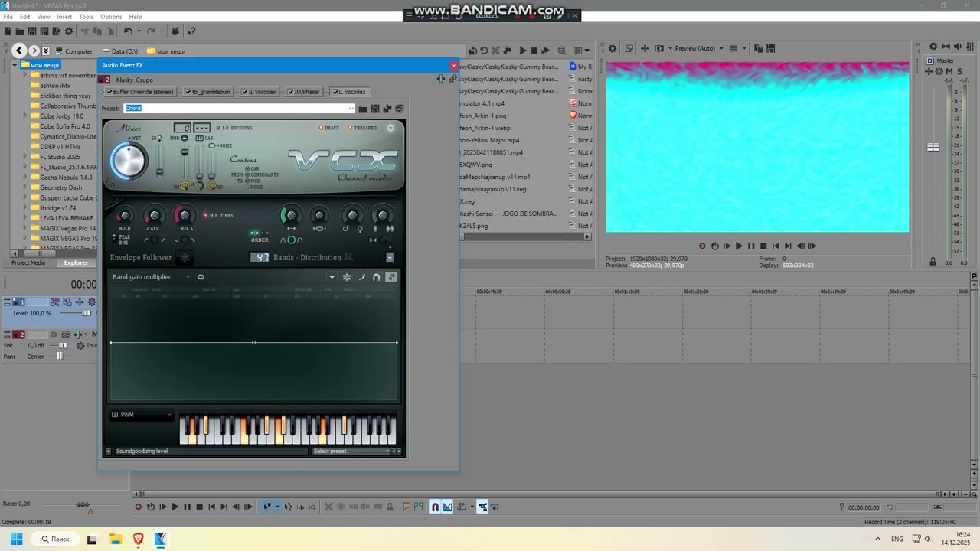Click the Master bus settings gear icon
Image resolution: width=980 pixels, height=551 pixels.
[933, 47]
